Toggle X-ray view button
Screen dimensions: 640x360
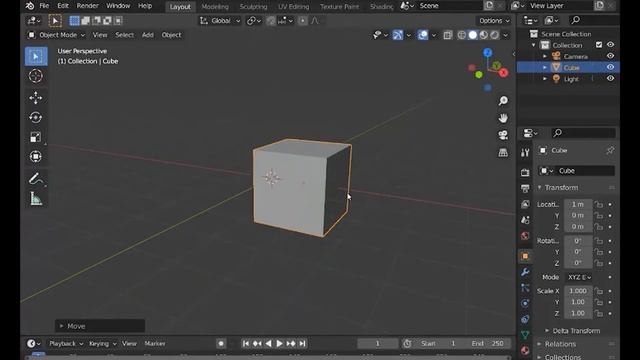pyautogui.click(x=448, y=35)
